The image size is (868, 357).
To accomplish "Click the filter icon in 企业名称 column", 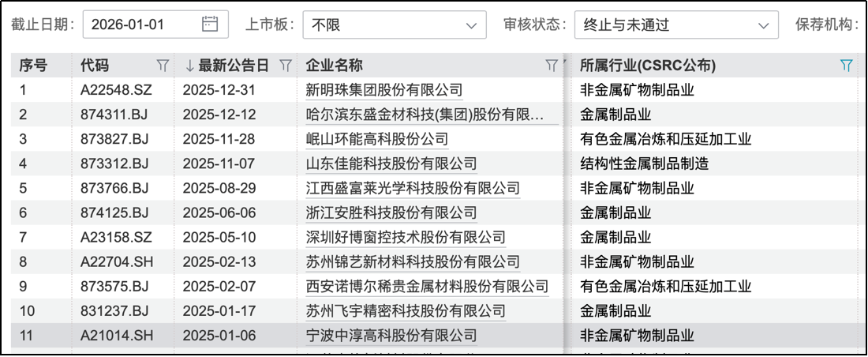I will coord(551,66).
